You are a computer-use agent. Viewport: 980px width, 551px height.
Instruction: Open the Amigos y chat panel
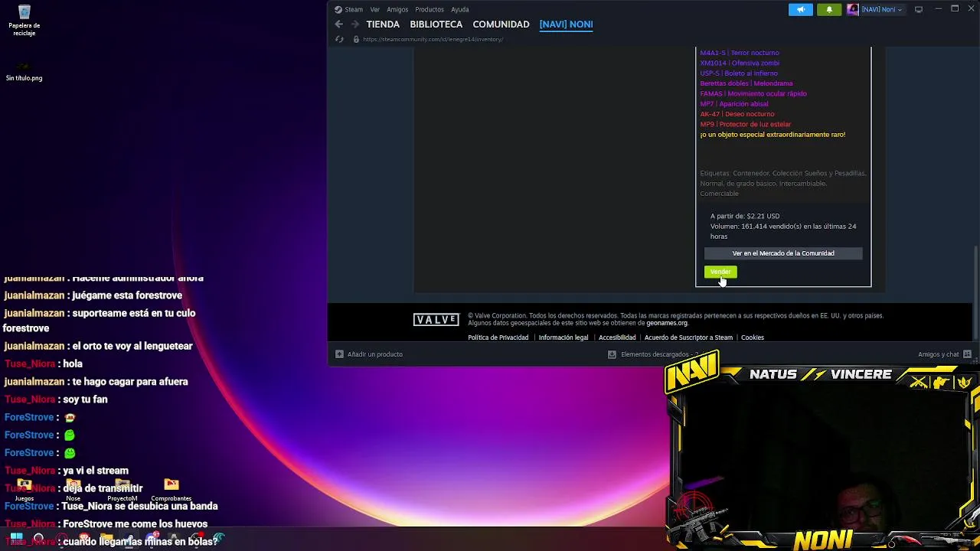click(x=945, y=354)
